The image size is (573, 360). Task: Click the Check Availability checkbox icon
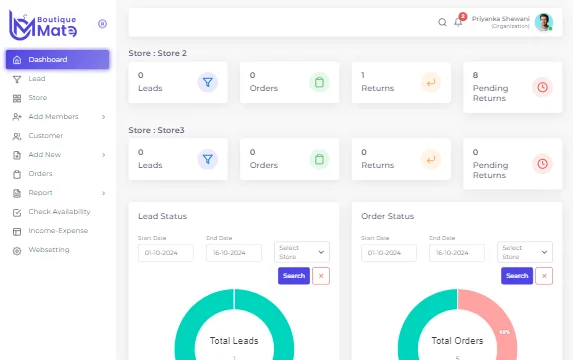pyautogui.click(x=17, y=213)
